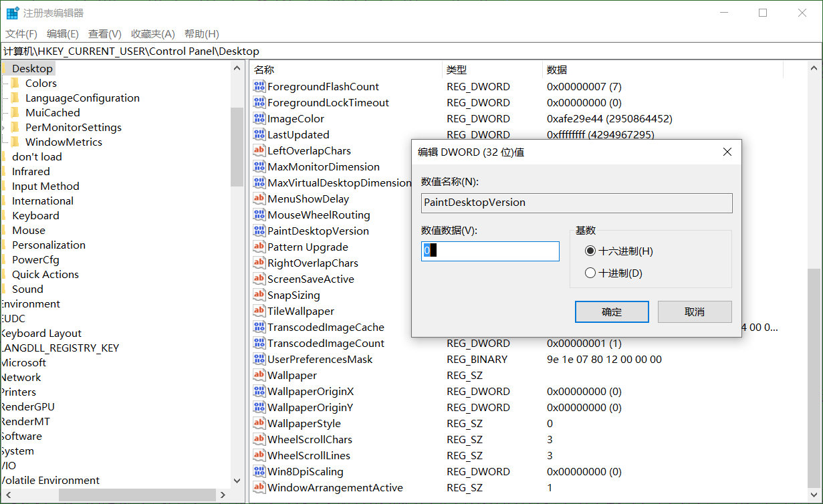The width and height of the screenshot is (823, 504).
Task: Click inside the 数值数据 input field
Action: [489, 251]
